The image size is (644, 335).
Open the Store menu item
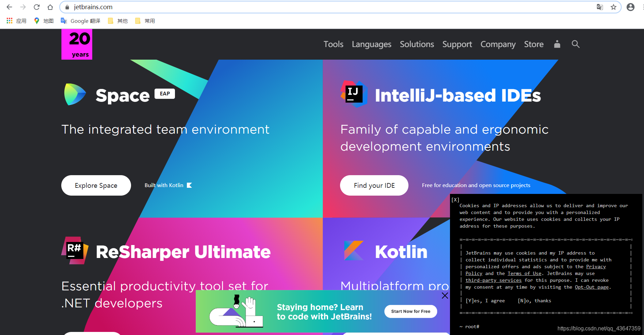coord(534,44)
